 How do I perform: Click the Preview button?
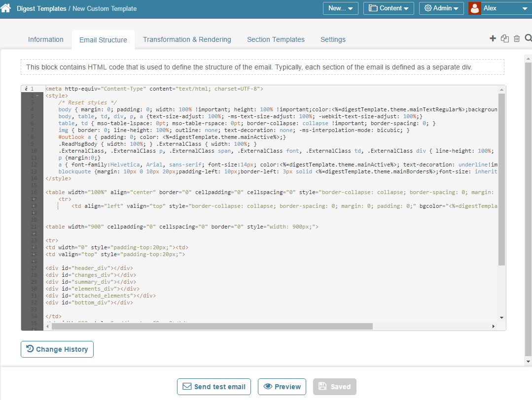[282, 387]
